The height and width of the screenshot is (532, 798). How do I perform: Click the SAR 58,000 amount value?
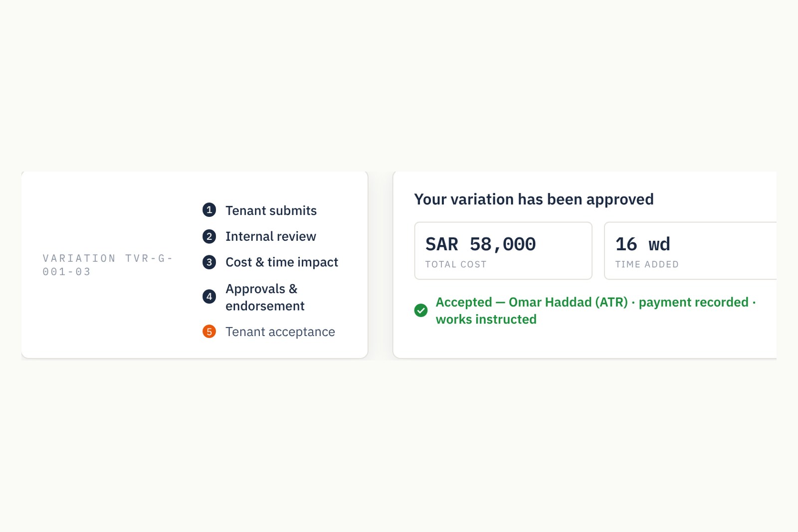481,244
